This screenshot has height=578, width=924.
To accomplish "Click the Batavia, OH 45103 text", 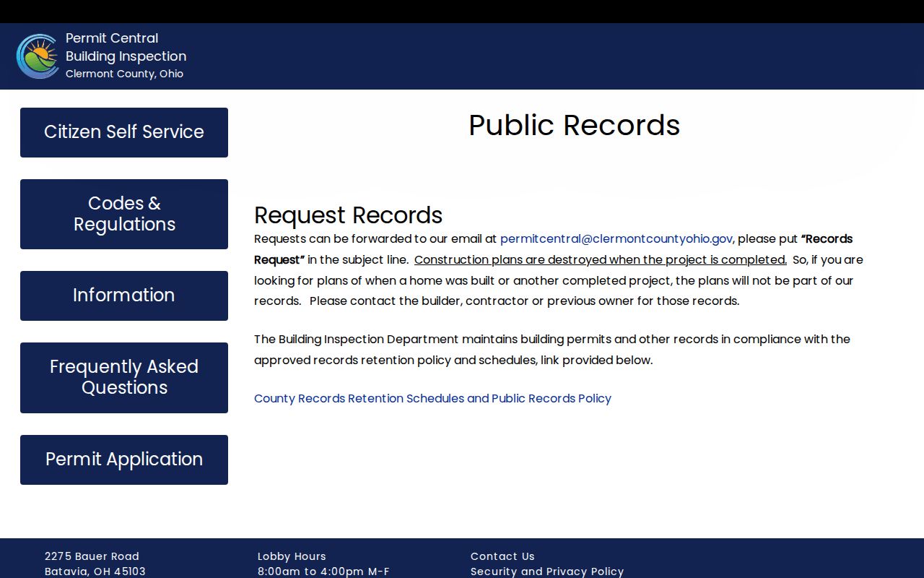I will 95,571.
